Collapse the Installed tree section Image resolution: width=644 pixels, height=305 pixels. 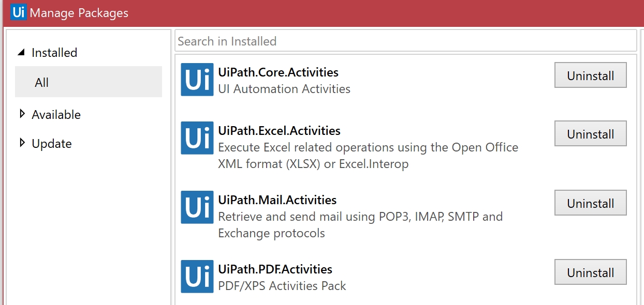[x=21, y=53]
